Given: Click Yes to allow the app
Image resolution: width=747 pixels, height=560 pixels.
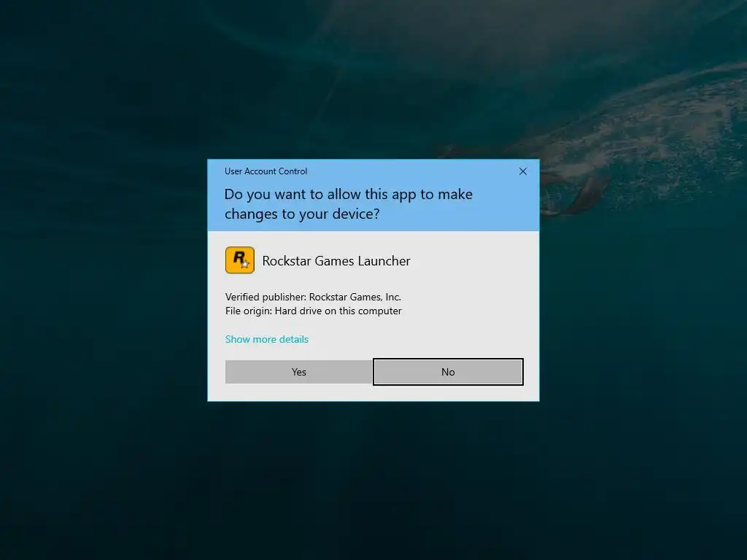Looking at the screenshot, I should pos(298,372).
